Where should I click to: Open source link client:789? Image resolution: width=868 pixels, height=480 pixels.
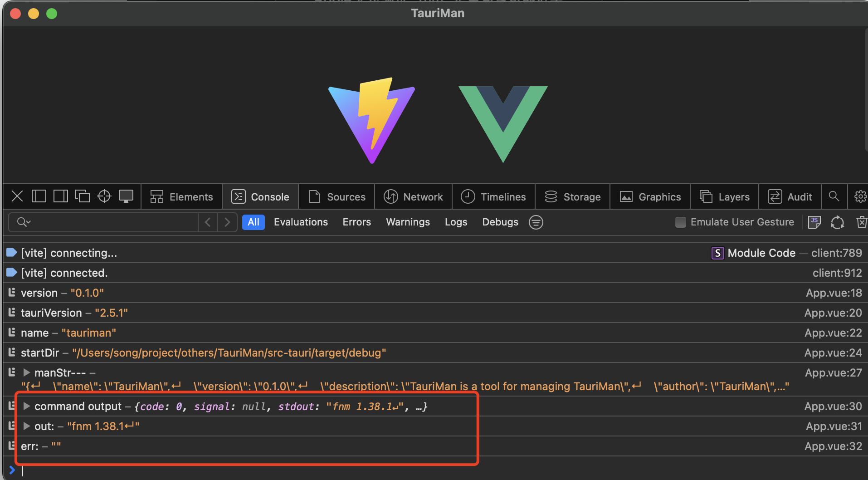click(837, 253)
